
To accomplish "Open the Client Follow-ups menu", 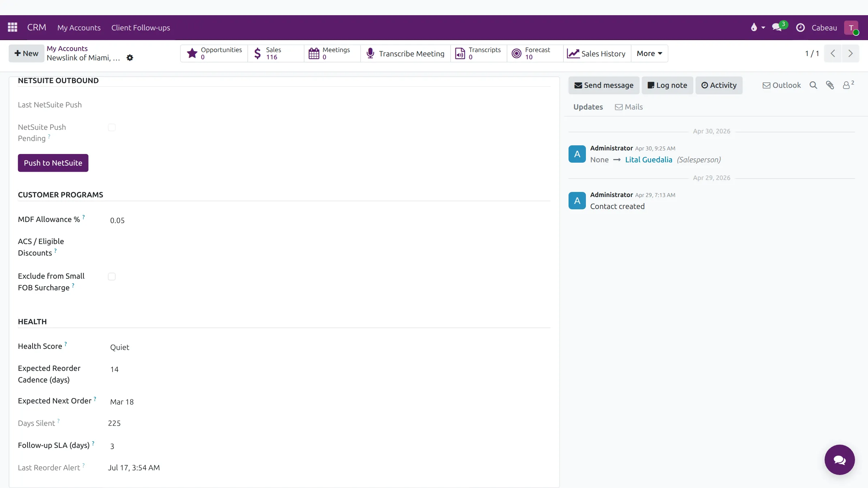I will coord(141,28).
